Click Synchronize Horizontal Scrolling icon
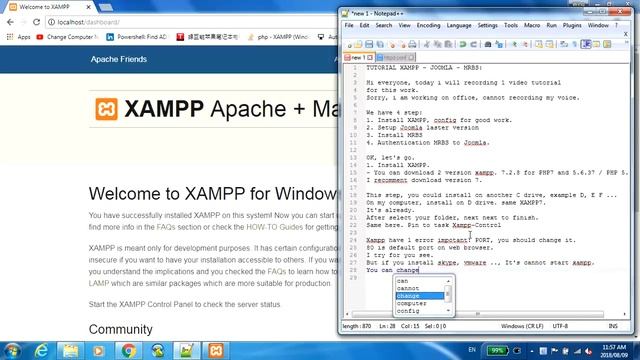The image size is (640, 360). pyautogui.click(x=549, y=44)
